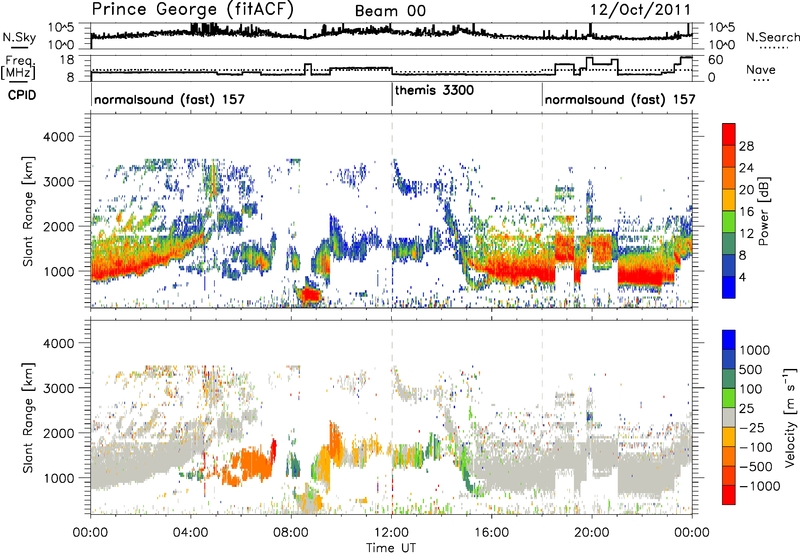Click the '4000' tick of the power panel
Screen dimensions: 800x554
pos(60,137)
